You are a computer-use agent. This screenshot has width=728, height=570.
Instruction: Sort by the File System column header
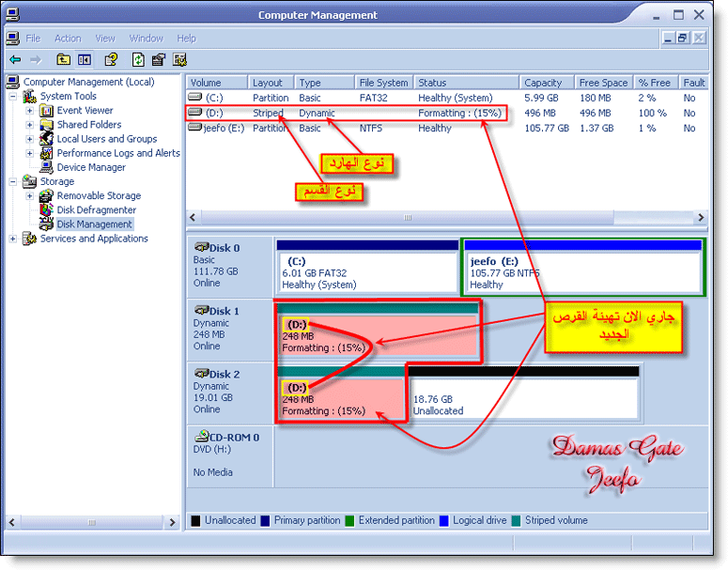[383, 83]
